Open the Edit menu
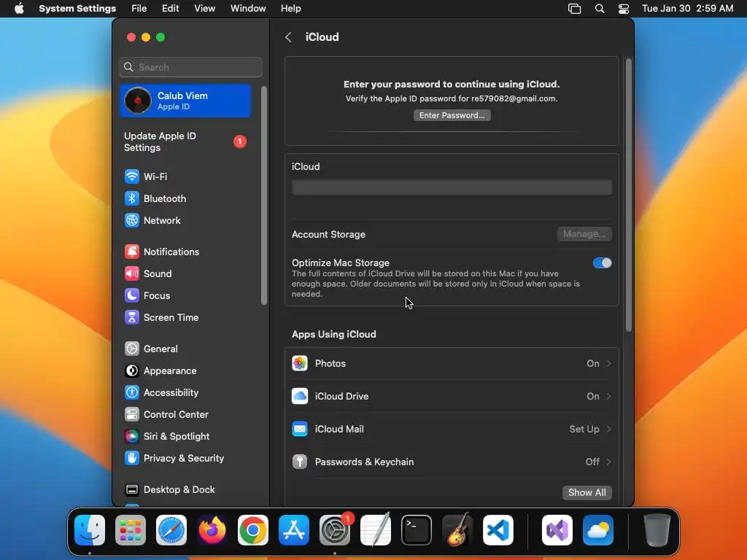 pyautogui.click(x=170, y=9)
